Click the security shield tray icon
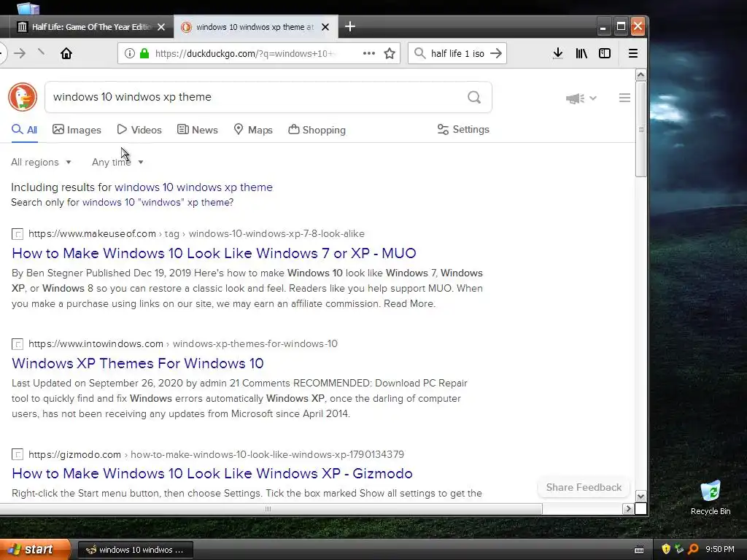Viewport: 747px width, 560px height. click(666, 549)
